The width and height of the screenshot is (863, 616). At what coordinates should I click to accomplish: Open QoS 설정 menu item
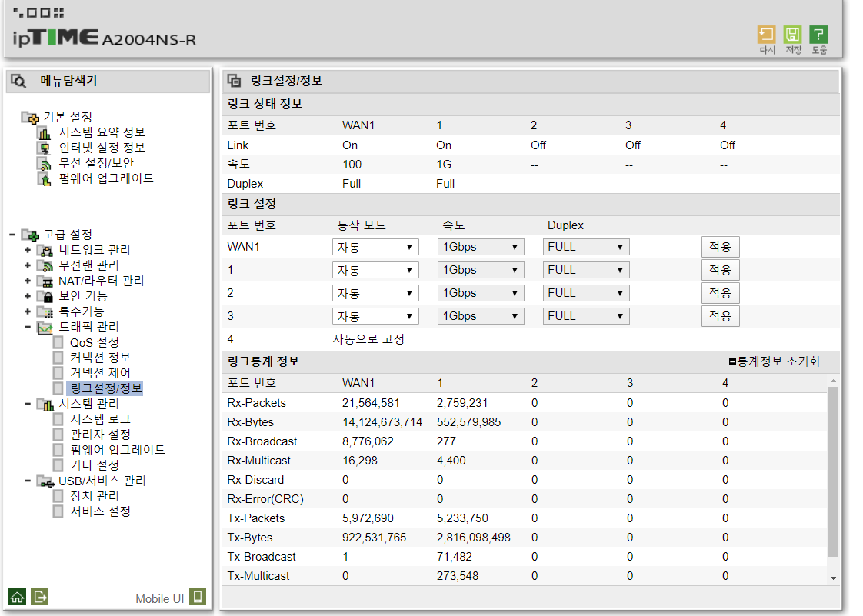[94, 342]
